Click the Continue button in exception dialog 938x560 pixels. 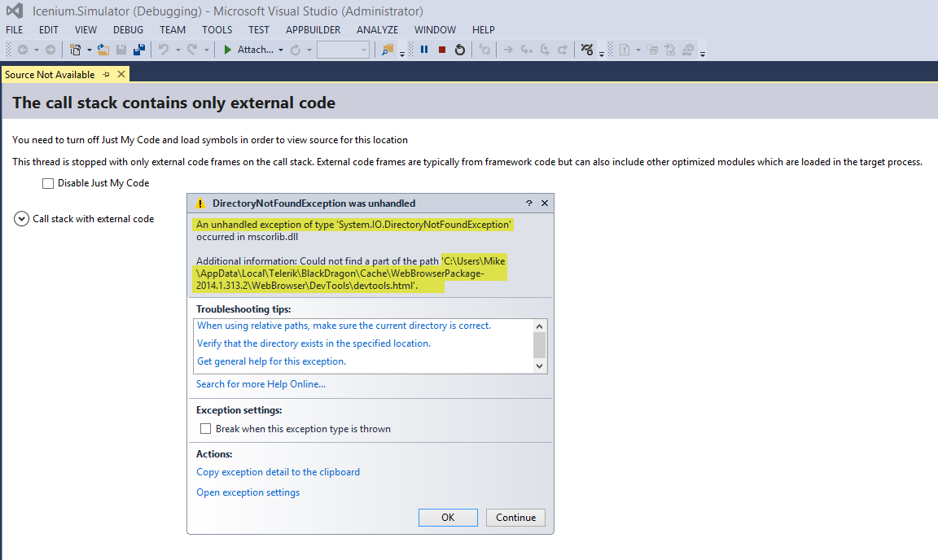[515, 518]
